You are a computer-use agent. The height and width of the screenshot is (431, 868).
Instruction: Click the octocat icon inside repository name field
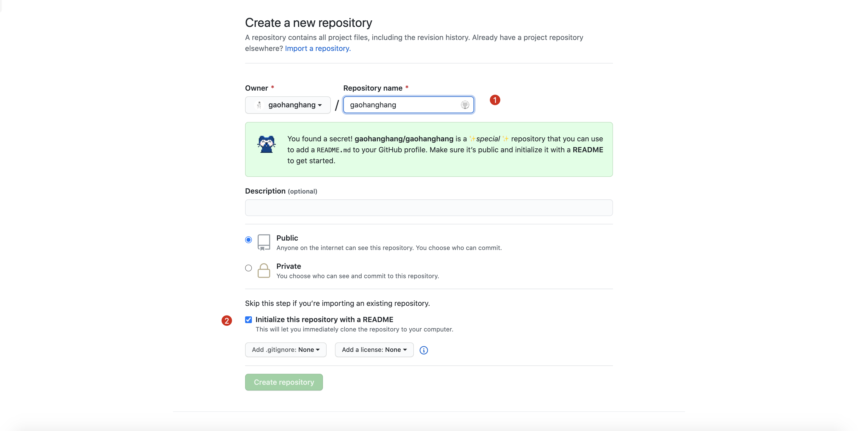pyautogui.click(x=465, y=105)
